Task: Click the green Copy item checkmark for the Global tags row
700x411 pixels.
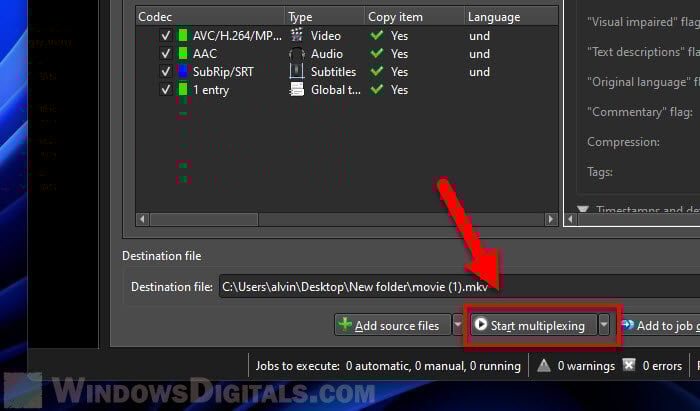Action: 377,89
